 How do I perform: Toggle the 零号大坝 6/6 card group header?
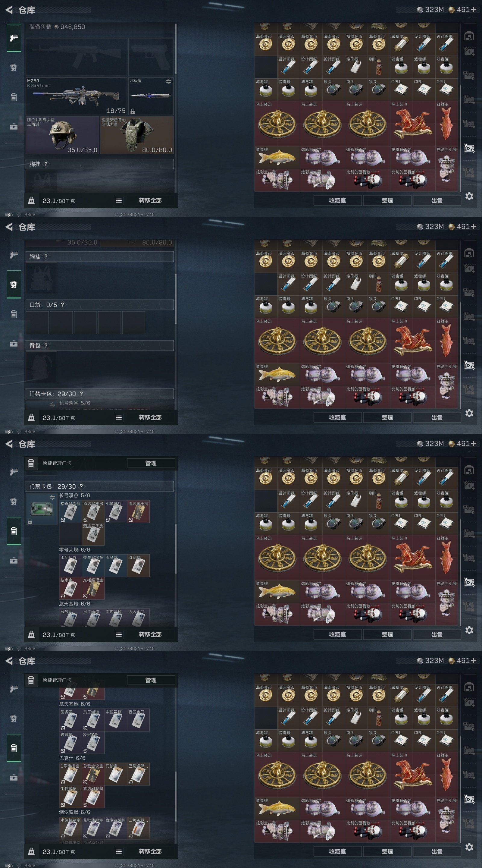pyautogui.click(x=75, y=549)
